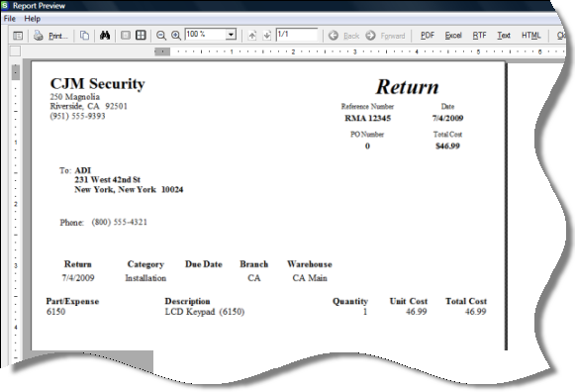Switch to single page view icon

pos(126,36)
